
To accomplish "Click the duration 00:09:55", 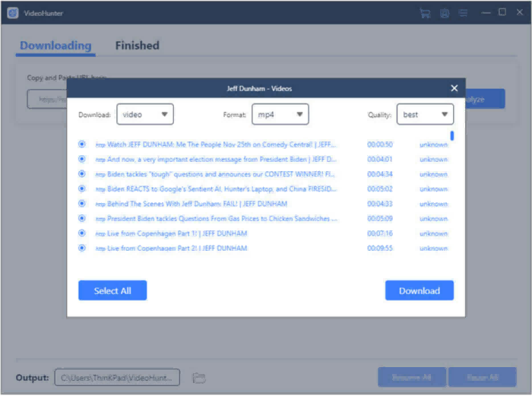I will [380, 248].
